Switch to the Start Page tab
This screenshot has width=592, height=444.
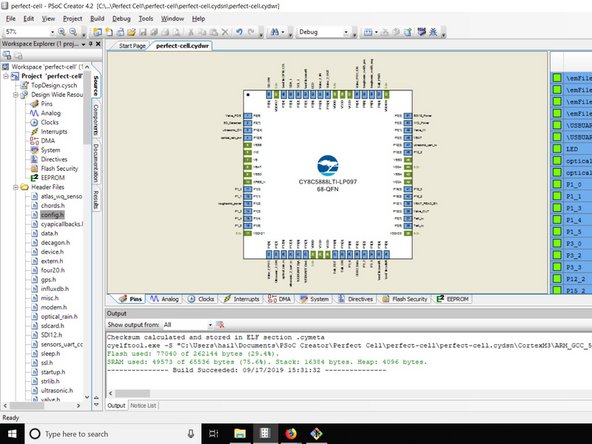pos(132,46)
